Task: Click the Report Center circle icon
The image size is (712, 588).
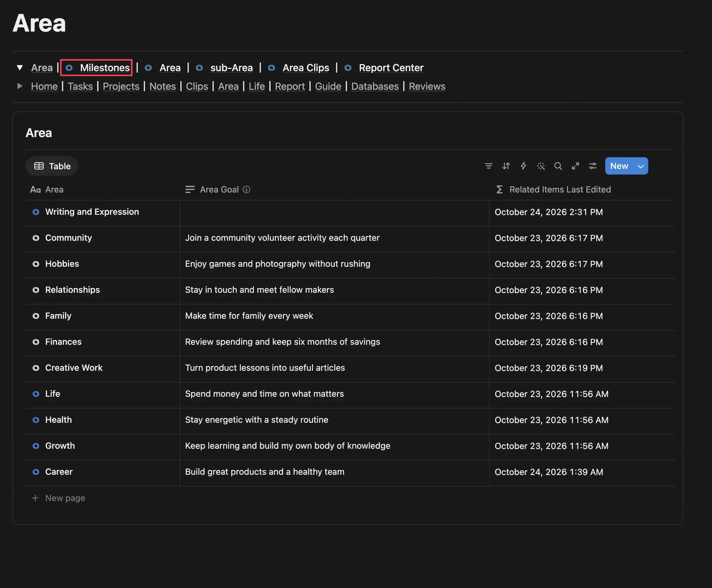Action: pyautogui.click(x=348, y=68)
